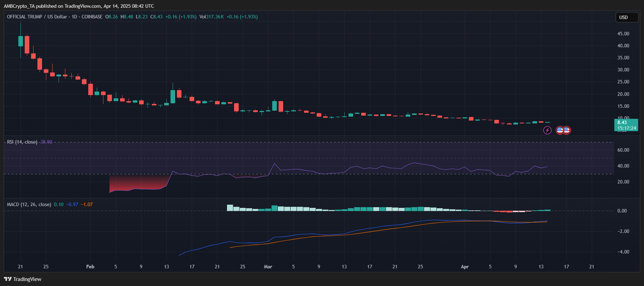Click the MACD line value -0.97
The height and width of the screenshot is (286, 644).
point(72,204)
